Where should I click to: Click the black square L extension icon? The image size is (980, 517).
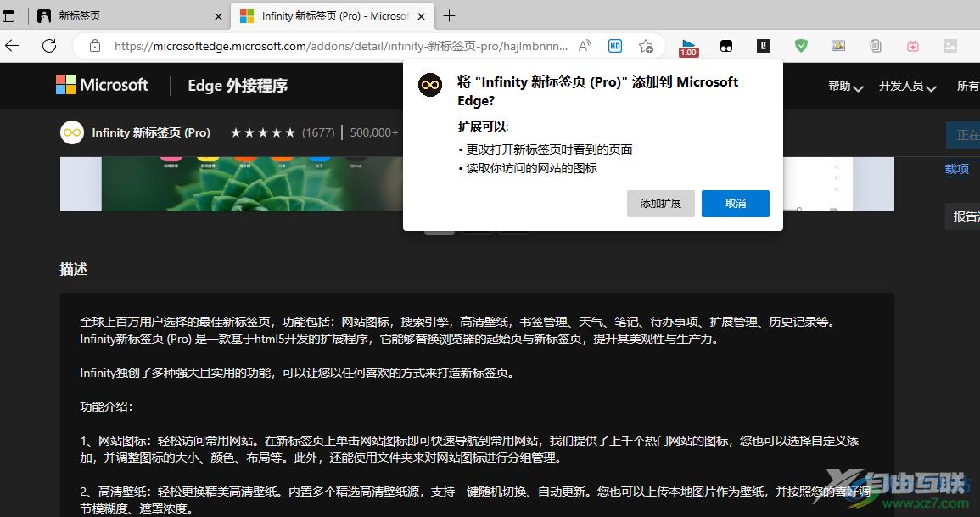(764, 45)
